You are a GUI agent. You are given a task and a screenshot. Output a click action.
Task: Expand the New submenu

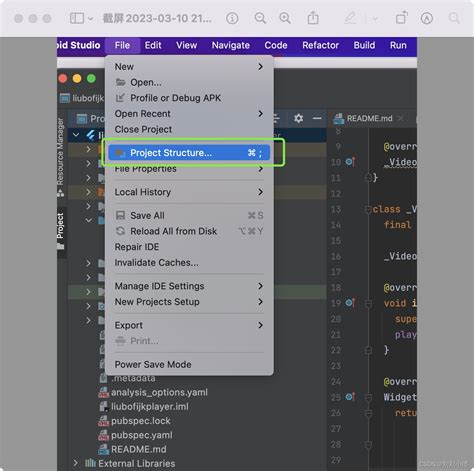coord(189,67)
